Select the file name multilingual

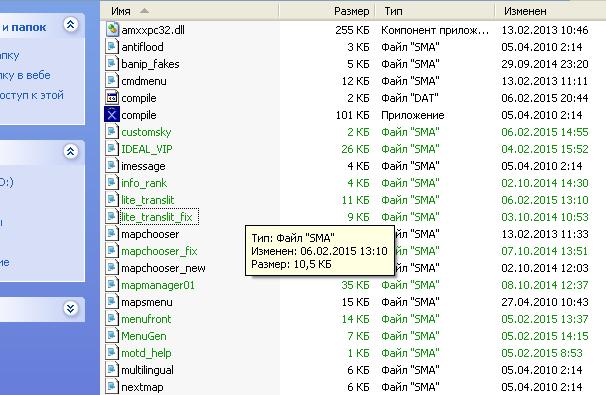147,370
